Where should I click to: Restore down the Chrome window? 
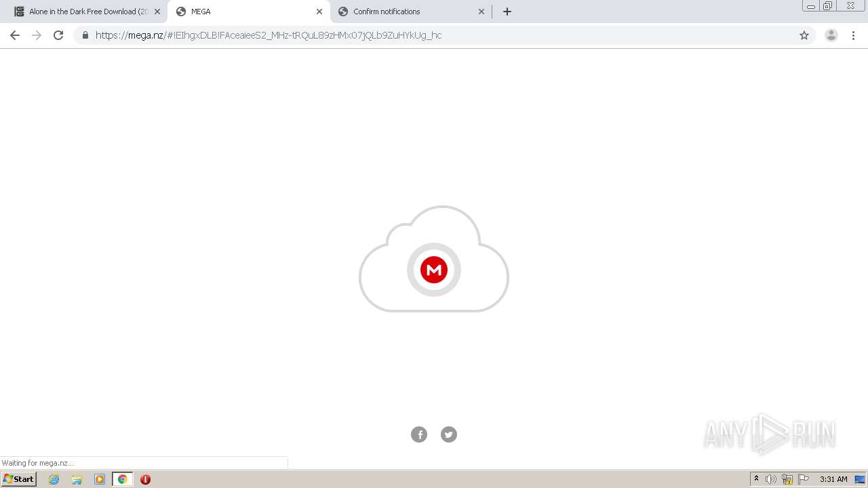[828, 6]
